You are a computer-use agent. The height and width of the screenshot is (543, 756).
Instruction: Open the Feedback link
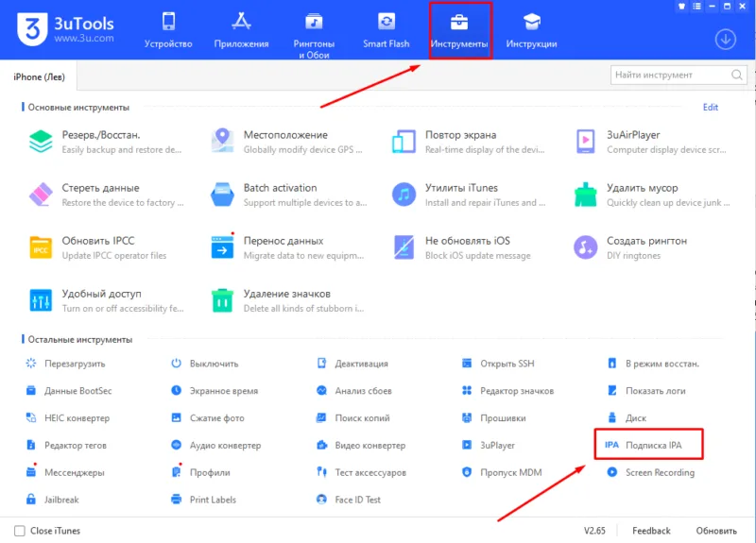[651, 531]
